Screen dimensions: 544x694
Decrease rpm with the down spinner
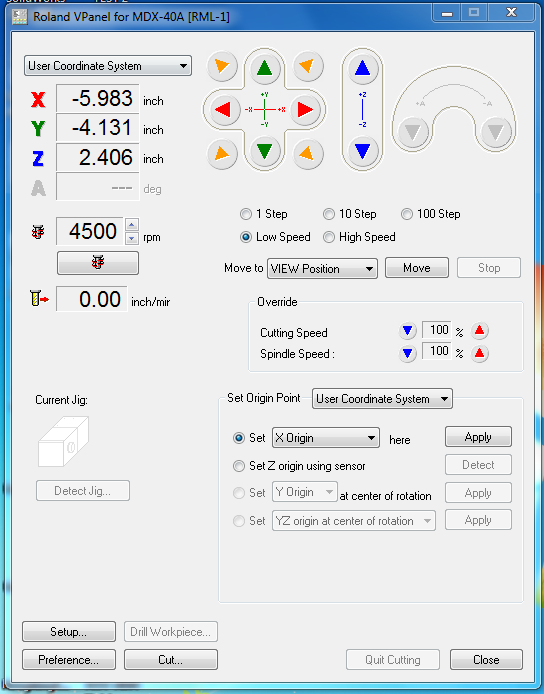pos(131,238)
